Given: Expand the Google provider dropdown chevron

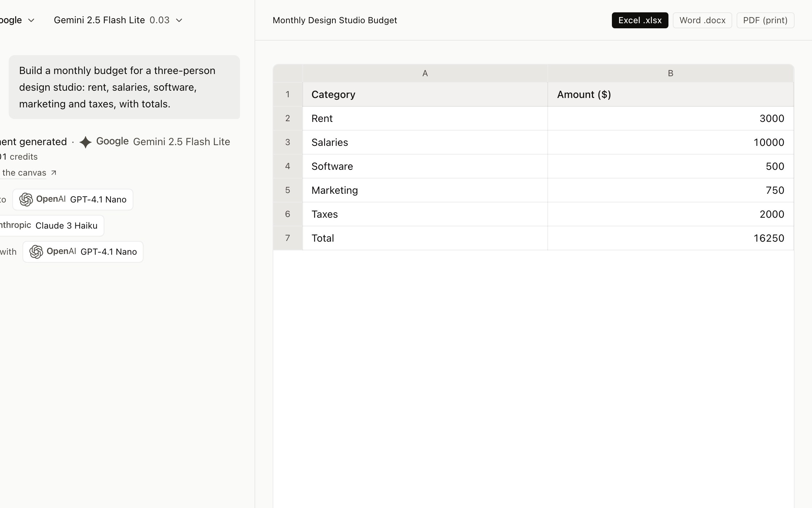Looking at the screenshot, I should 32,20.
